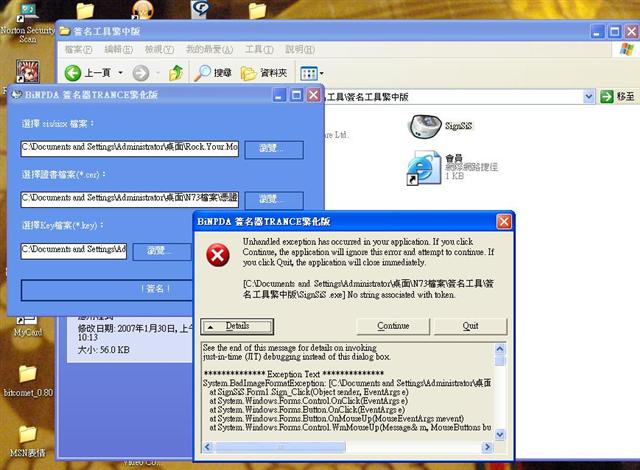Select the MyCard desktop icon
This screenshot has height=470, width=640.
click(x=27, y=327)
